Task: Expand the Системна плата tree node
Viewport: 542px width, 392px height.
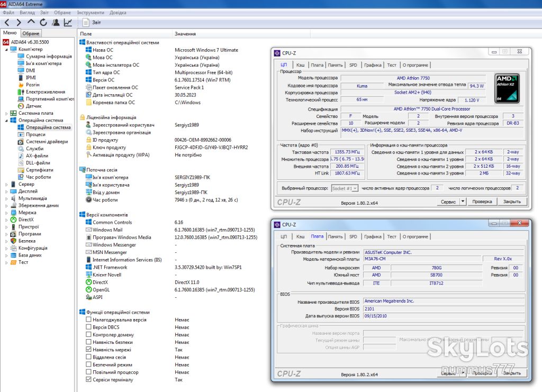Action: [x=6, y=113]
